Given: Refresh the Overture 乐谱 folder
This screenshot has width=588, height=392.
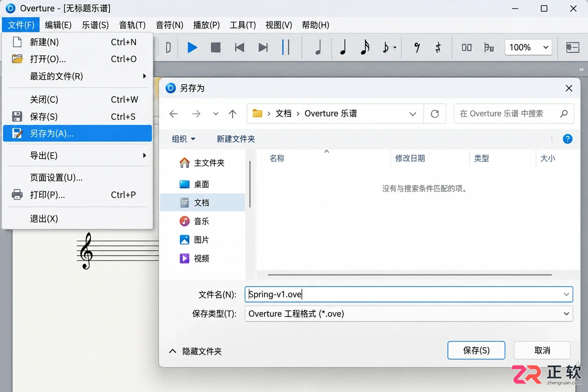Looking at the screenshot, I should [x=435, y=114].
